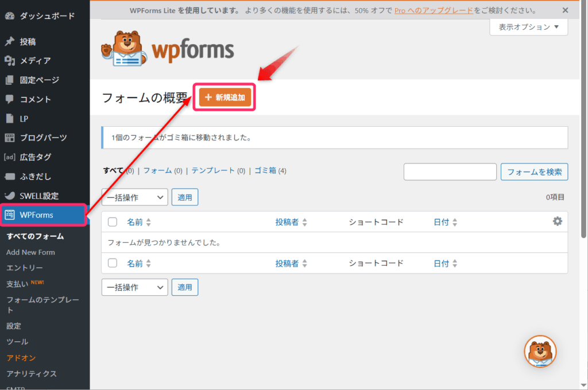The width and height of the screenshot is (588, 390).
Task: Click the 投稿者 column header link at top
Action: [287, 222]
